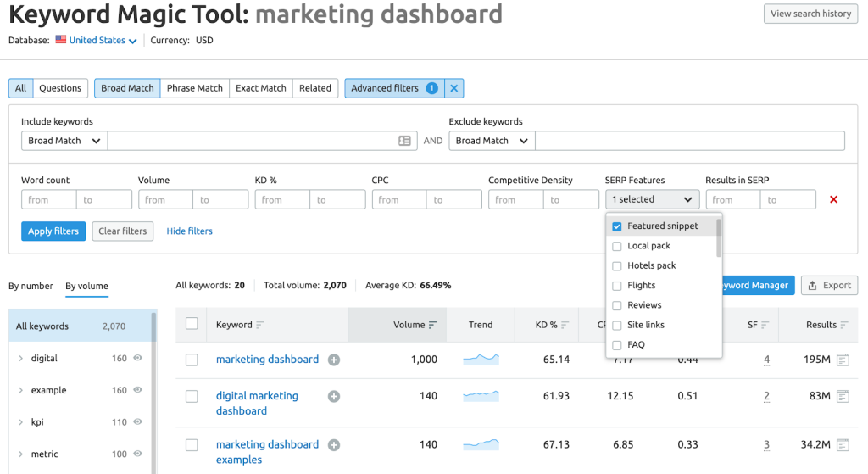Select marketing dashboard examples row checkbox
The height and width of the screenshot is (474, 868).
pos(192,445)
